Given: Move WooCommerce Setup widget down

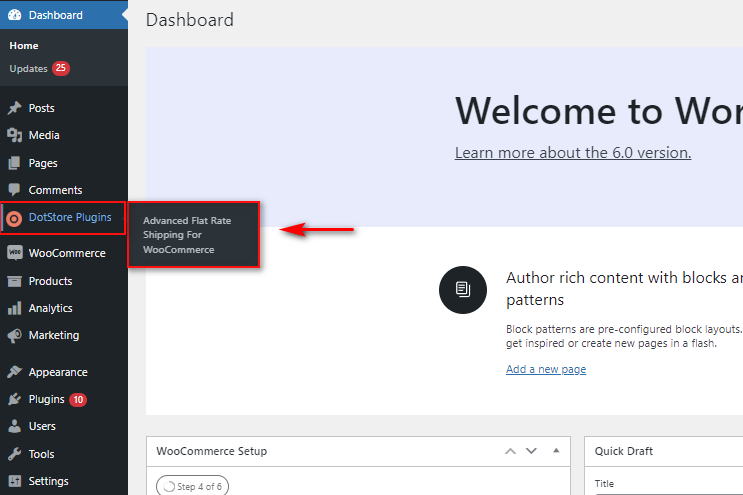Looking at the screenshot, I should (532, 451).
